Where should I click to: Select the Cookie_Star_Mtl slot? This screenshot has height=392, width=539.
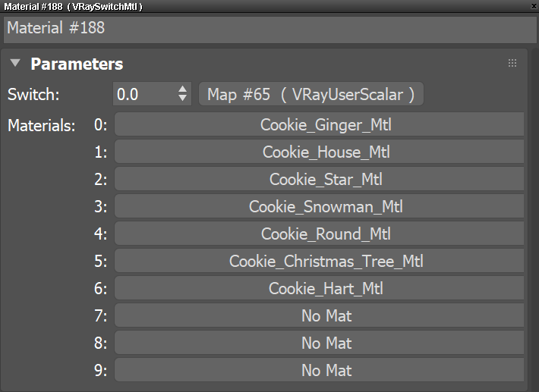coord(319,179)
